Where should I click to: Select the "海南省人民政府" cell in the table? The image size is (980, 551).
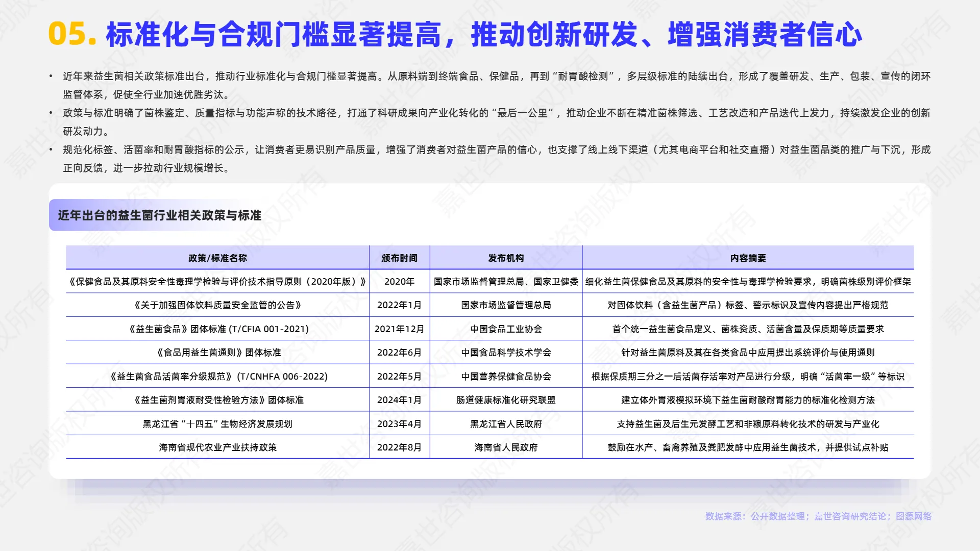click(x=506, y=446)
